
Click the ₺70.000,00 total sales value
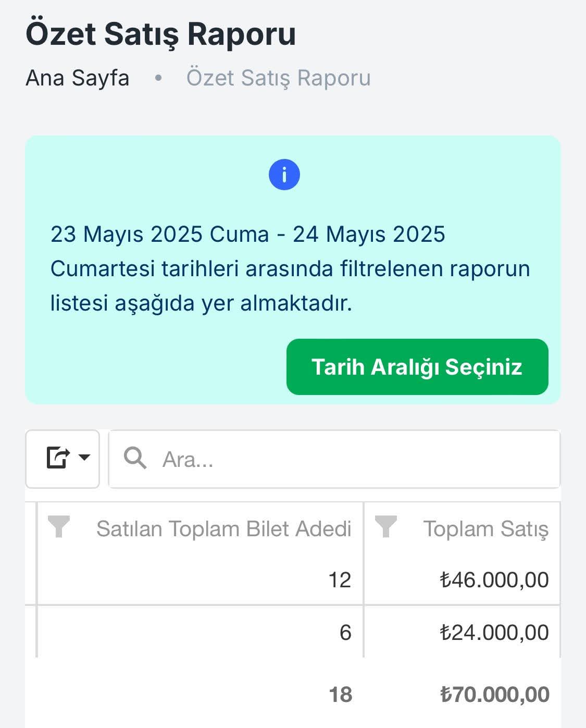[495, 695]
